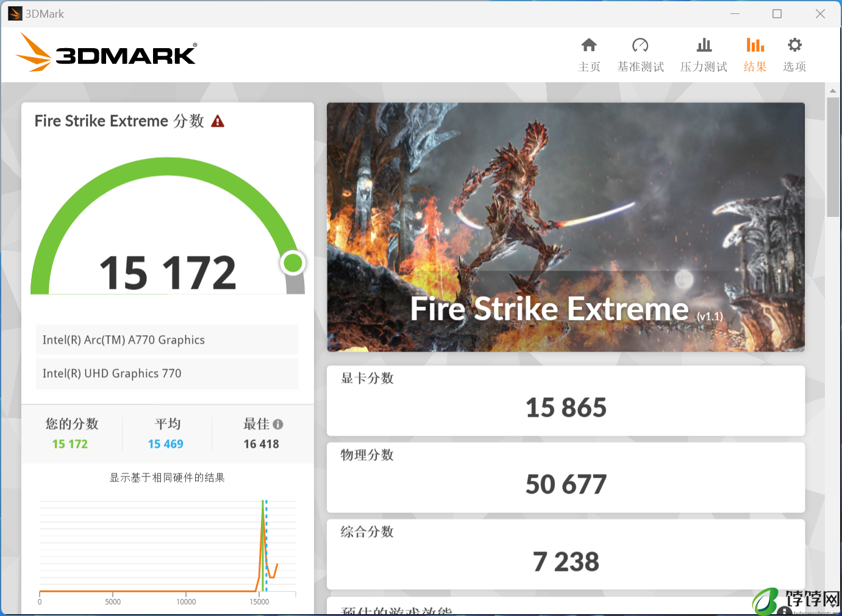Viewport: 842px width, 616px height.
Task: Click the 物理分数 label
Action: click(x=367, y=455)
